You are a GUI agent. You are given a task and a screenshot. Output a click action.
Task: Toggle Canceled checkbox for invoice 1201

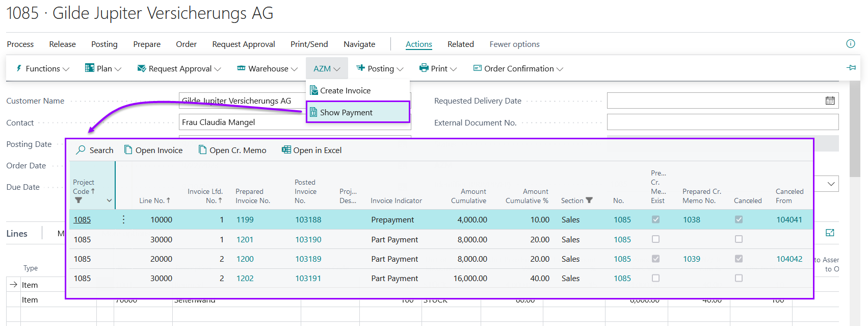(x=739, y=239)
